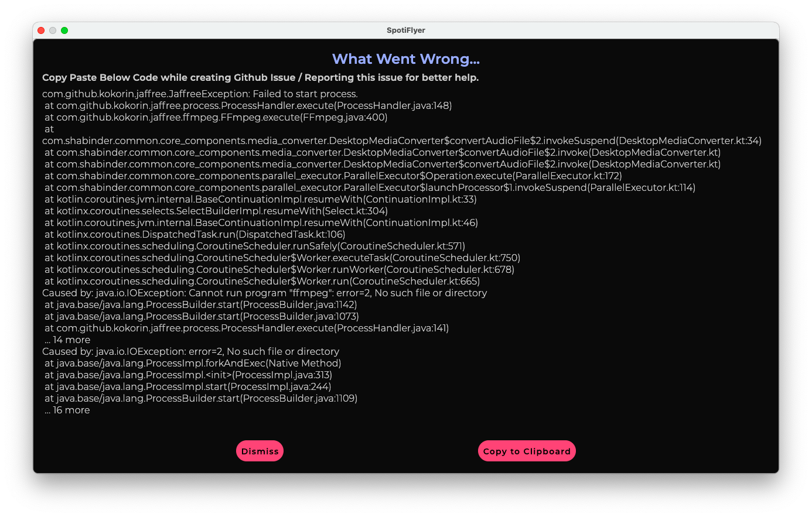Click the ProcessBuilder.java:1109 trace line
812x517 pixels.
[201, 398]
